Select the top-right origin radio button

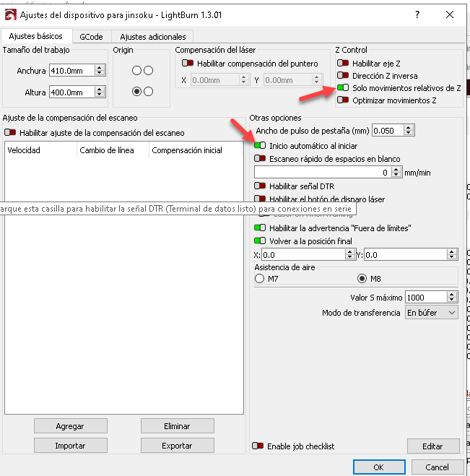(149, 71)
